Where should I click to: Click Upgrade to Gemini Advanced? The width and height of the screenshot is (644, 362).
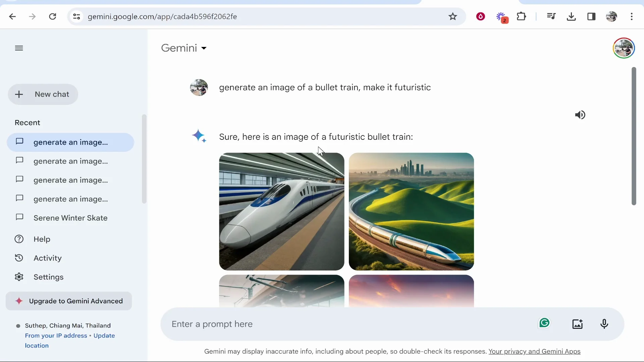(x=68, y=301)
